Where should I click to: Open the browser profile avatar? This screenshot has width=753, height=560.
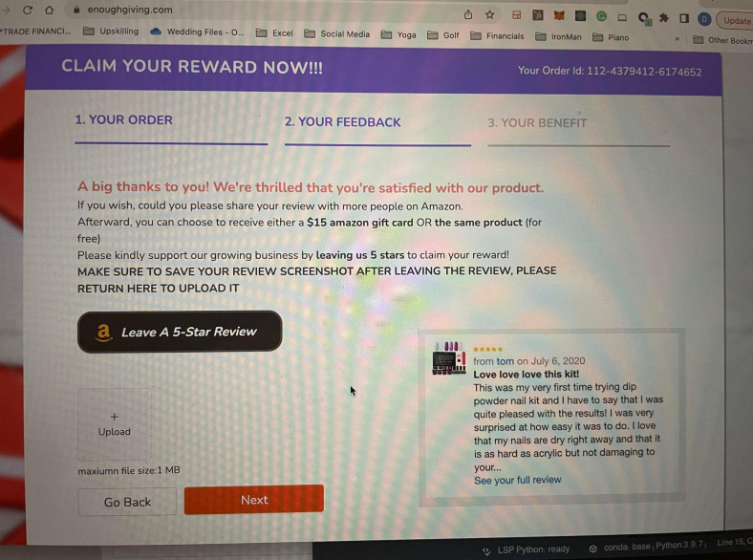tap(704, 19)
